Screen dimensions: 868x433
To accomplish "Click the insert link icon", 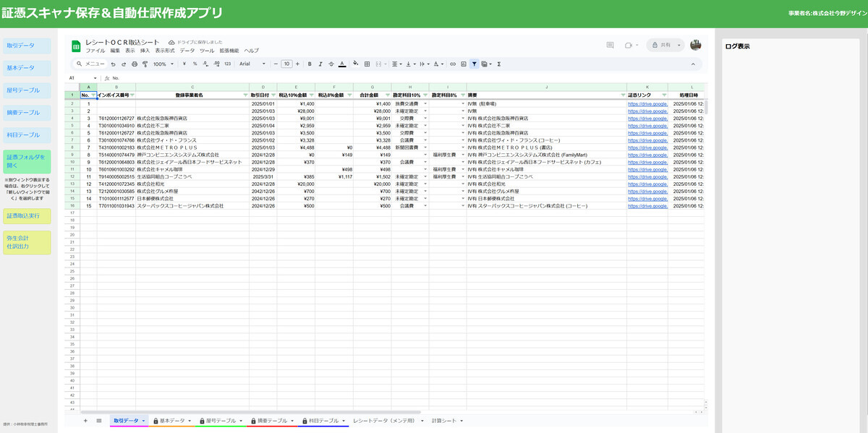I will (453, 64).
